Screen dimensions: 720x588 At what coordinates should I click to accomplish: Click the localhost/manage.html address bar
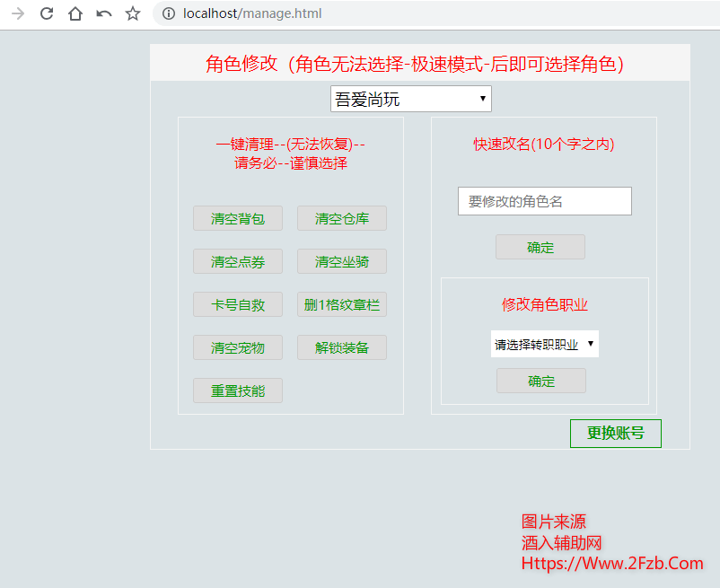(x=359, y=13)
